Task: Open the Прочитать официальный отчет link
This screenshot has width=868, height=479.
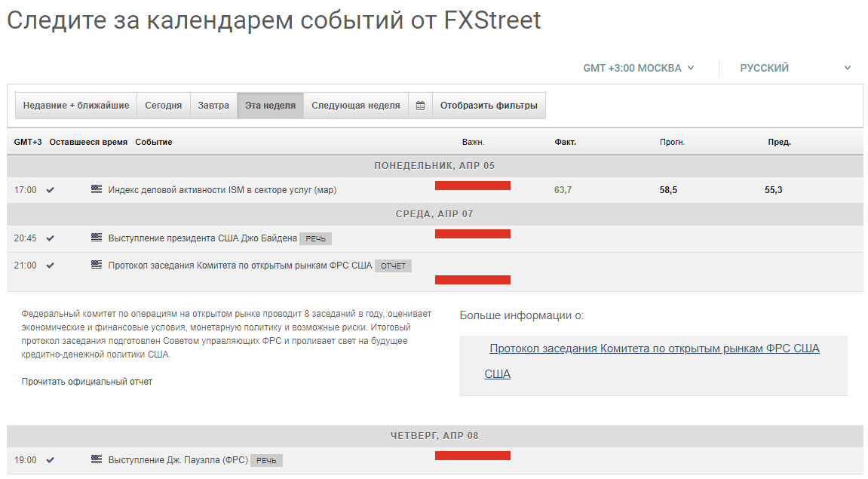Action: 87,382
